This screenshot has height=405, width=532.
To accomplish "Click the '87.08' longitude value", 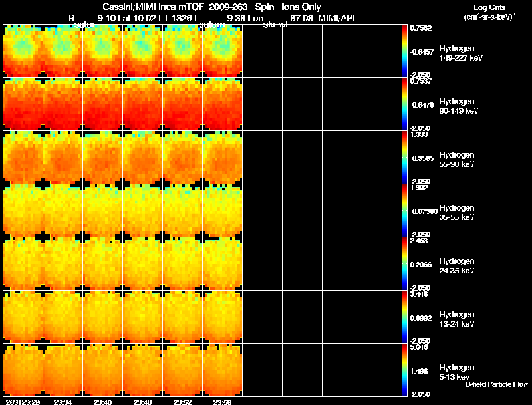I will click(x=301, y=19).
